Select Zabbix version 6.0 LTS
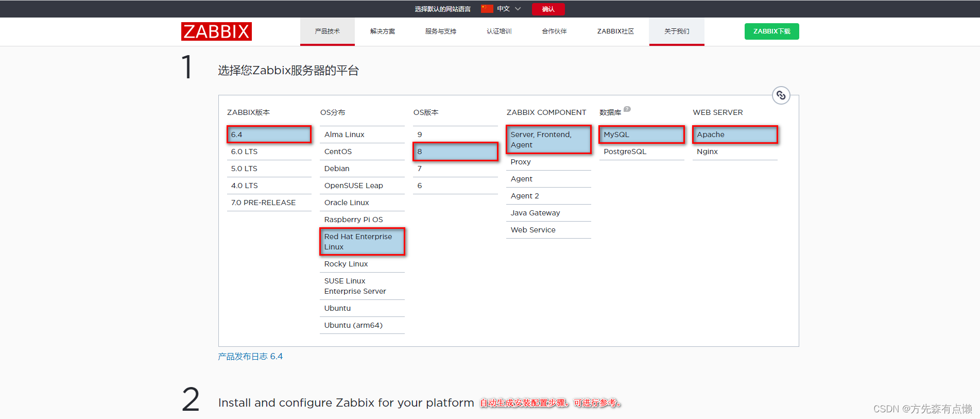The height and width of the screenshot is (419, 980). [269, 152]
